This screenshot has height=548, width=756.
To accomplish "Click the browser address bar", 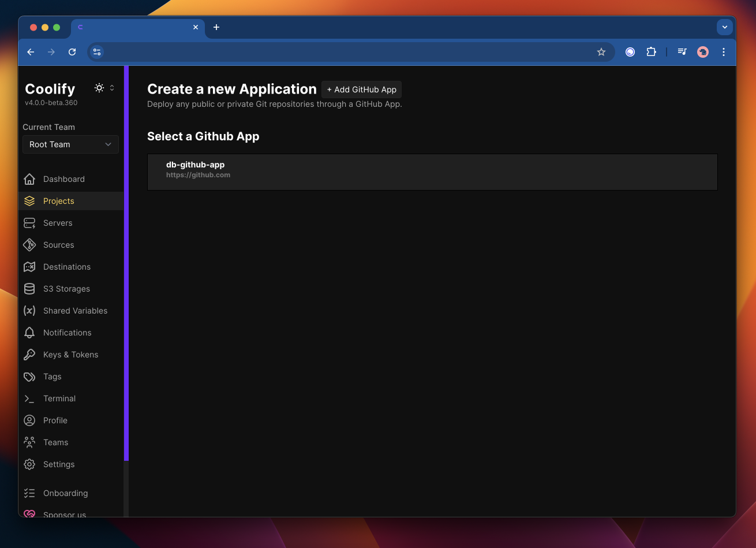I will (350, 52).
